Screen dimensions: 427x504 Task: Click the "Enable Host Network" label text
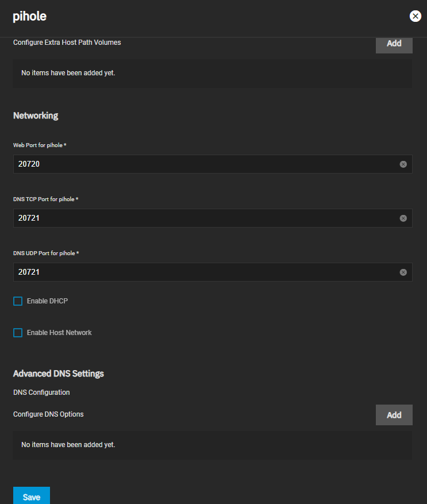[x=59, y=333]
